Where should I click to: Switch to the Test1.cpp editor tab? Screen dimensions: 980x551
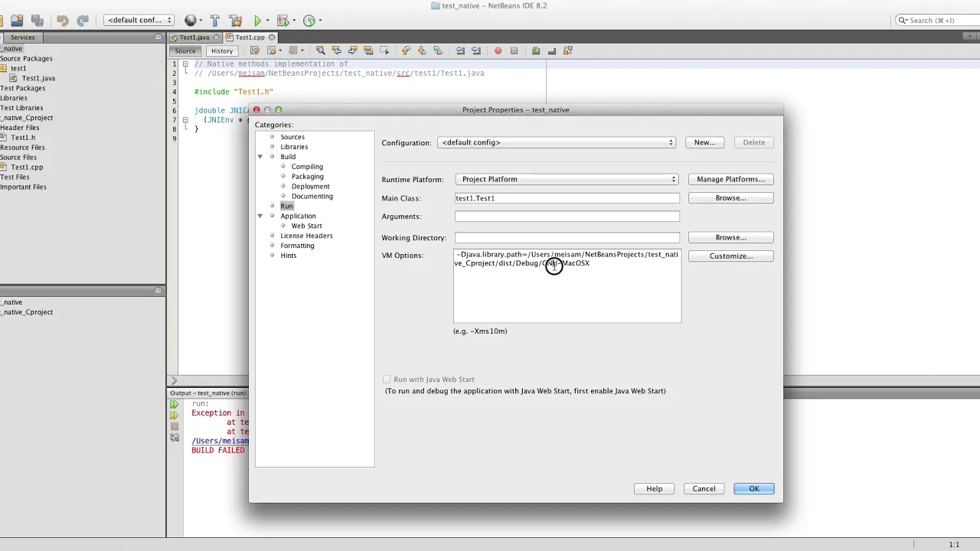click(x=250, y=37)
